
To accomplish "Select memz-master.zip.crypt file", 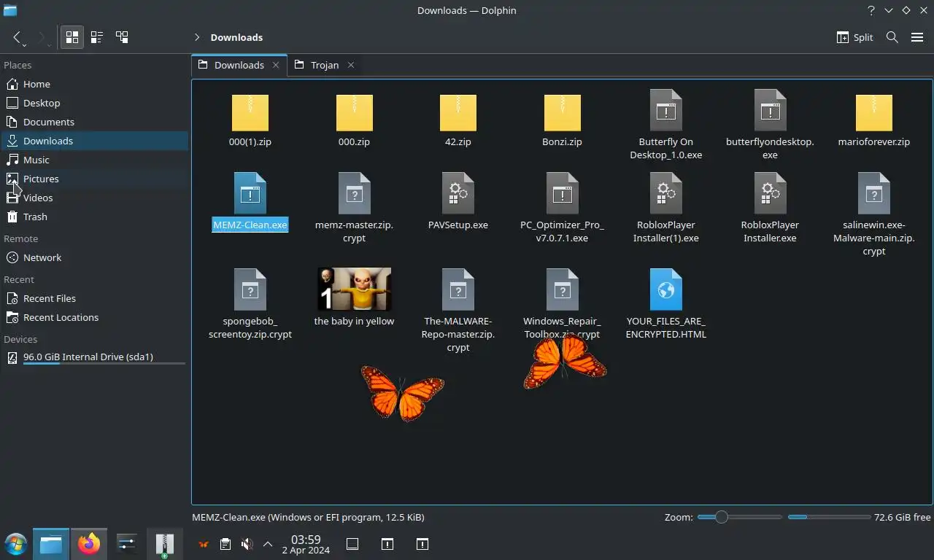I will pos(355,209).
